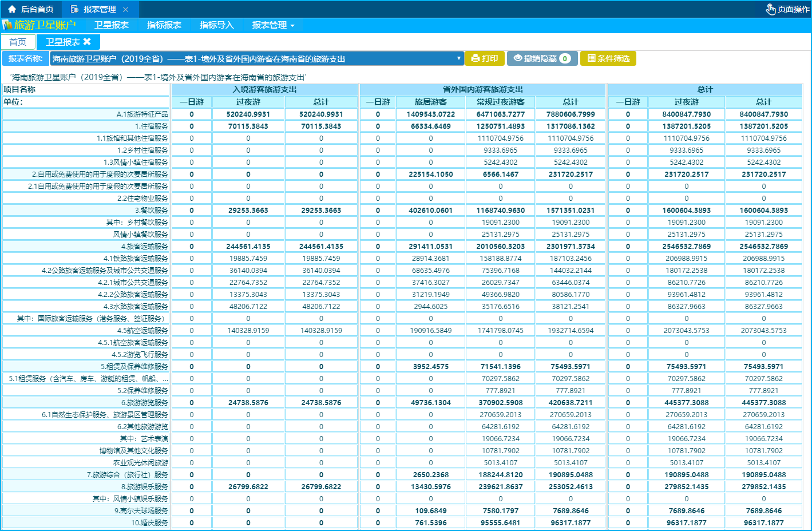Viewport: 812px width, 531px height.
Task: Click the 页面操作 hand pointer icon
Action: pos(771,9)
